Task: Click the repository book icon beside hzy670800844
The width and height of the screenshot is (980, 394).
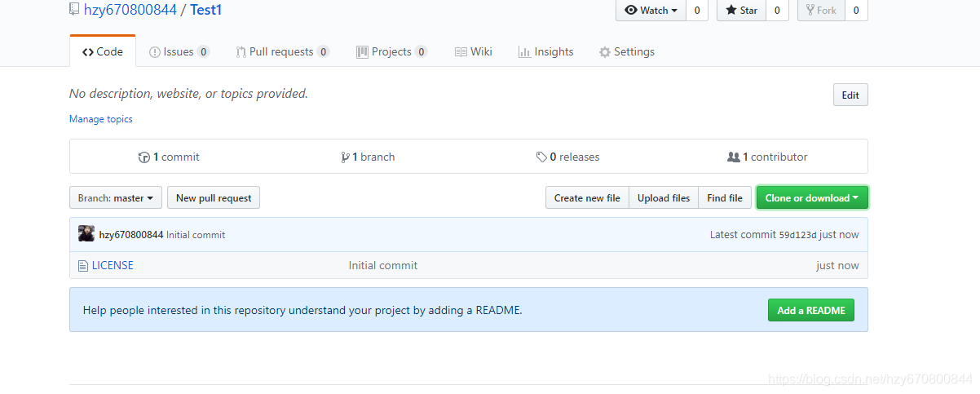Action: [x=75, y=11]
